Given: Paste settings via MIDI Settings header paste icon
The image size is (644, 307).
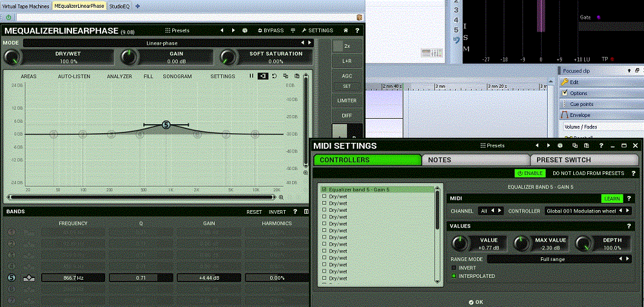Looking at the screenshot, I should click(x=587, y=146).
